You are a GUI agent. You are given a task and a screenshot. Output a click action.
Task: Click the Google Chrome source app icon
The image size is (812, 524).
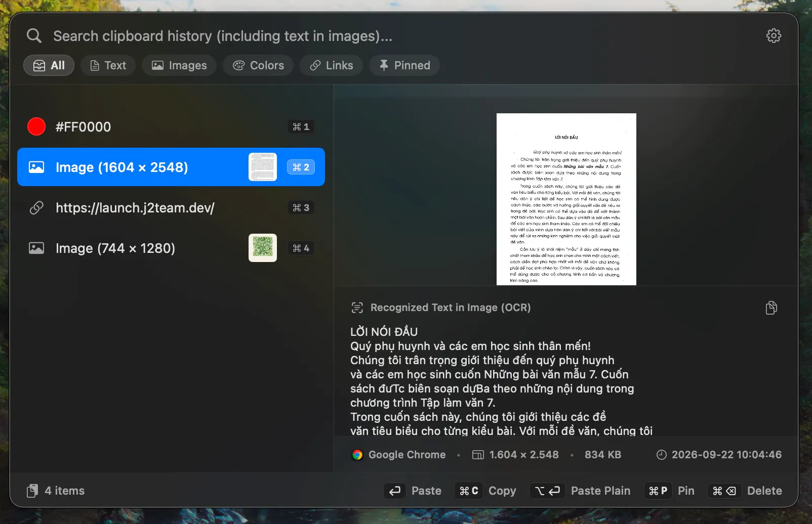(357, 455)
